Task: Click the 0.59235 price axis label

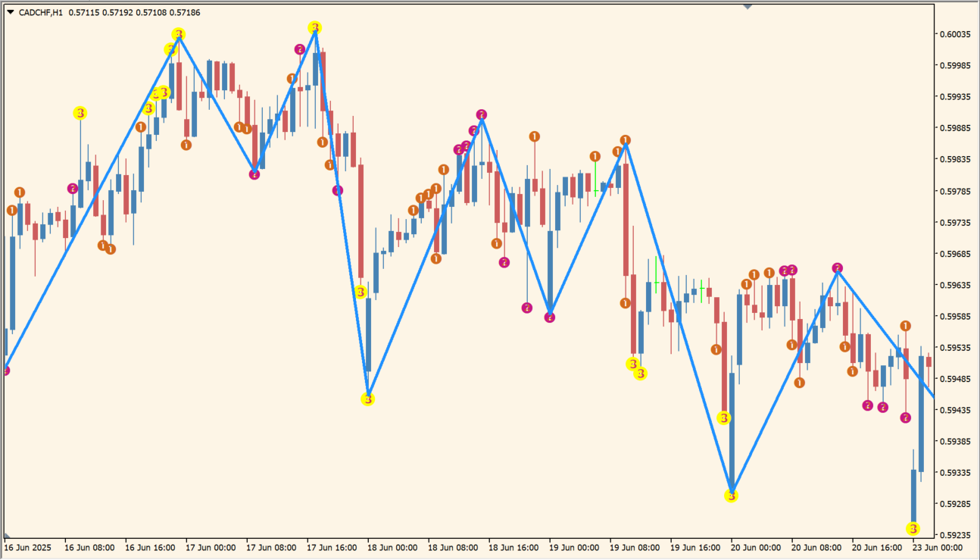Action: 955,535
